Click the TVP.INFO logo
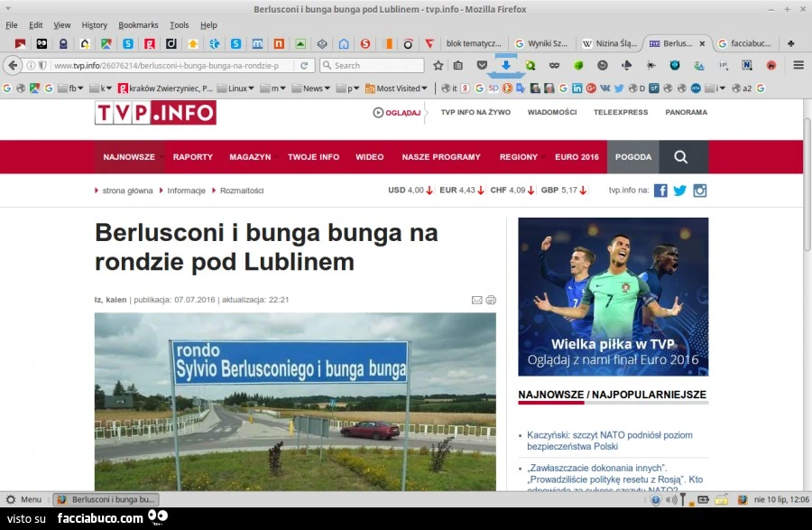Viewport: 812px width, 530px height. click(155, 113)
